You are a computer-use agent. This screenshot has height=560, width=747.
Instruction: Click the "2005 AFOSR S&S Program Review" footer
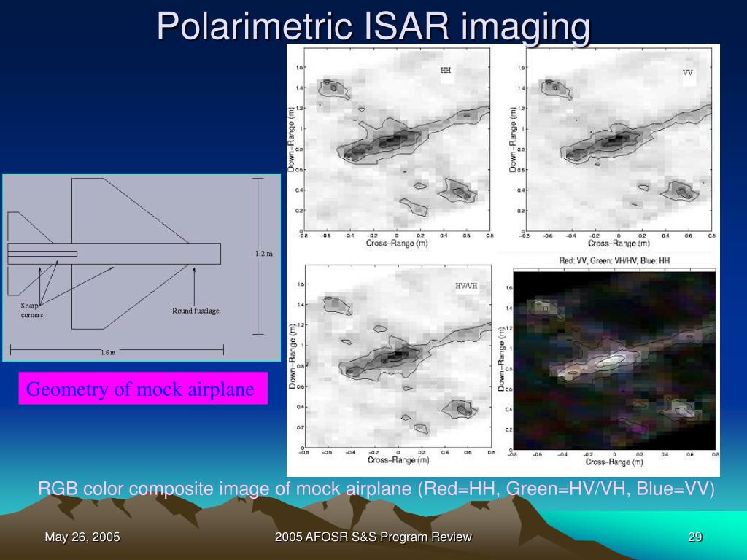point(373,537)
